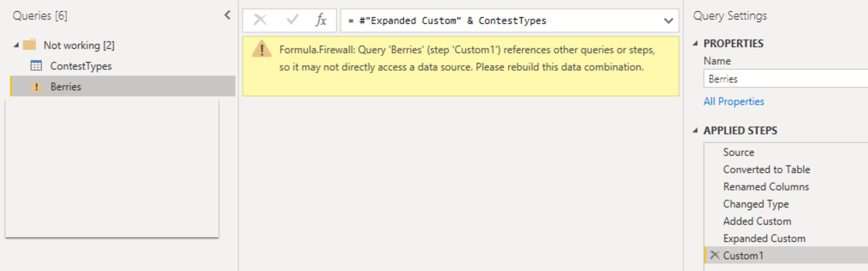The width and height of the screenshot is (868, 271).
Task: Click the Formula.Firewall warning triangle icon
Action: pyautogui.click(x=262, y=49)
